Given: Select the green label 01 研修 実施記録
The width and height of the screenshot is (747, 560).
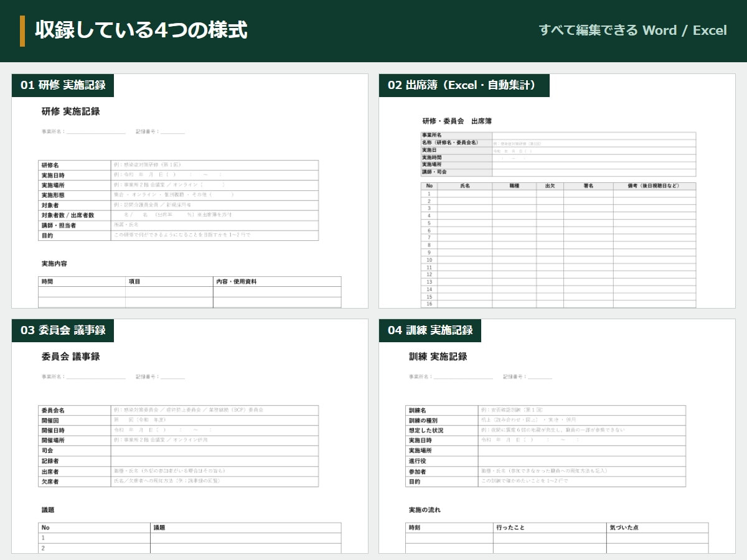Looking at the screenshot, I should (63, 85).
